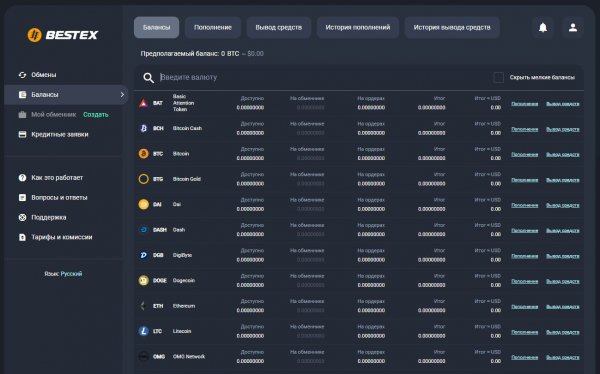This screenshot has width=600, height=374.
Task: Click Вывод средств link in OMG Network row
Action: point(562,358)
